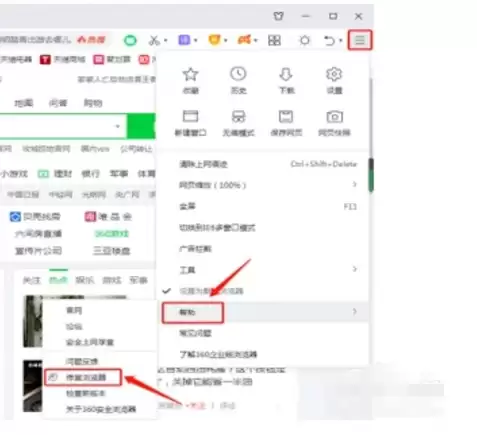Expand the yellow shield dropdown arrow
This screenshot has width=477, height=435.
point(226,41)
